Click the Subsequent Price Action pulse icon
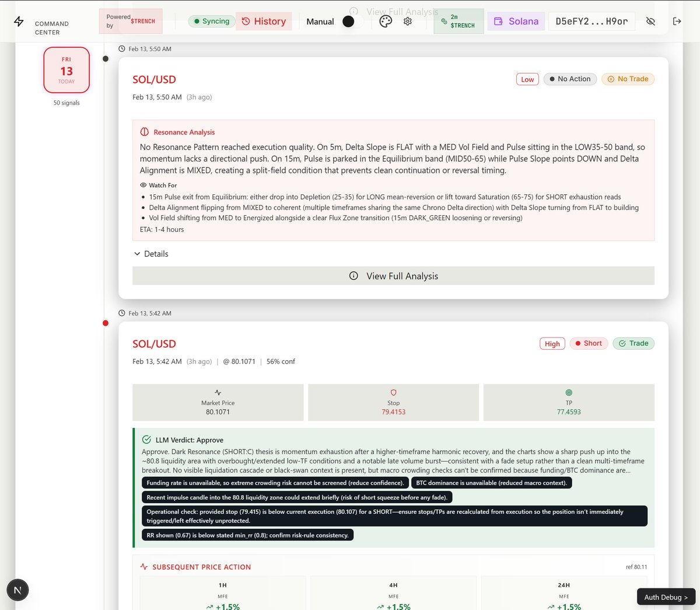Screen dimensions: 700x610 pyautogui.click(x=144, y=567)
